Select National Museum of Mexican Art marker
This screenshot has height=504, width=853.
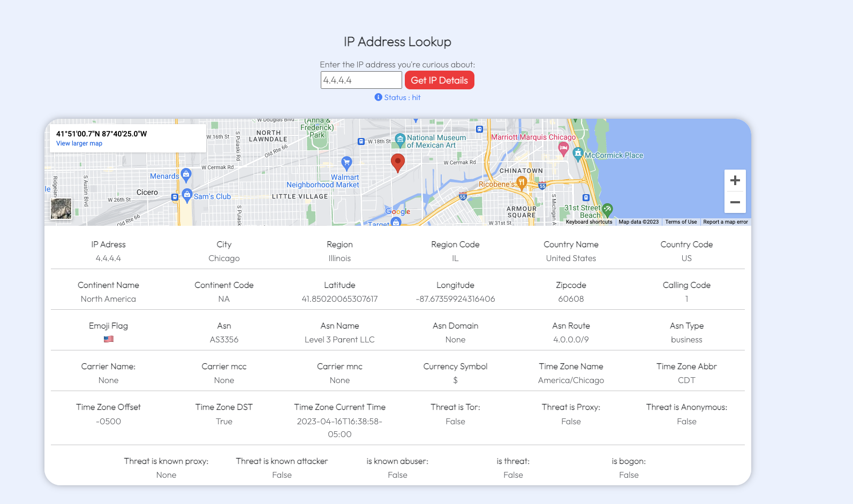point(400,141)
